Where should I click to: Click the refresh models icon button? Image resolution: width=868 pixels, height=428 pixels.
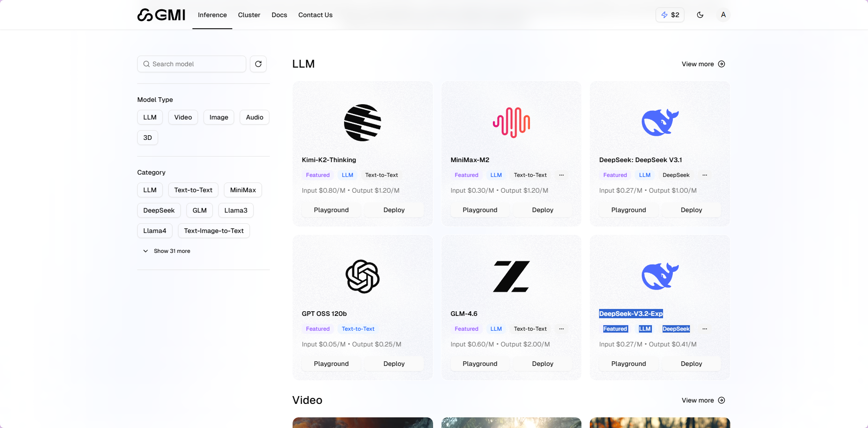[x=258, y=64]
